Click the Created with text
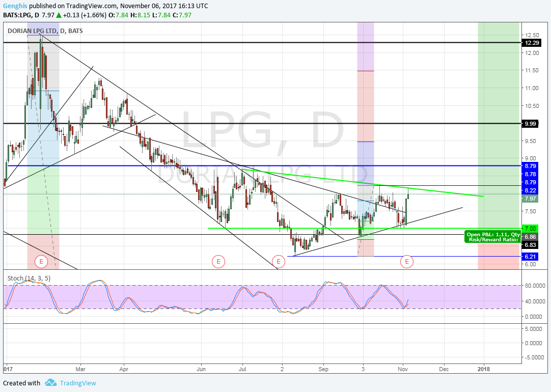The height and width of the screenshot is (392, 551). coord(22,383)
